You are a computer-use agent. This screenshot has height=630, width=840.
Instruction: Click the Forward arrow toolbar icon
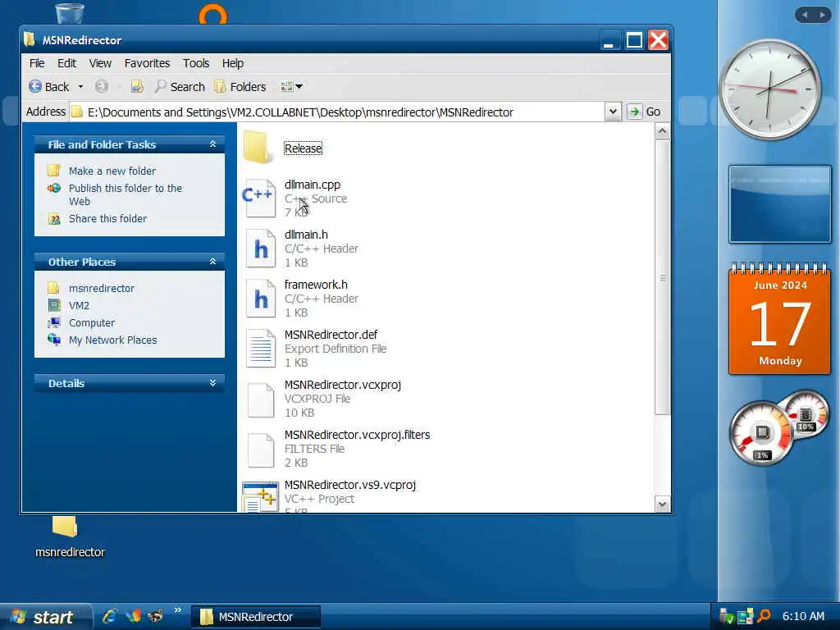pos(101,86)
